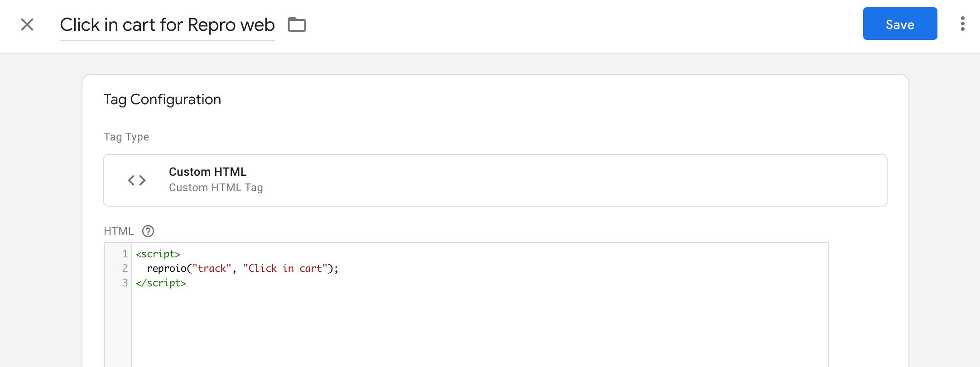Click the 'Tag Configuration' heading
Screen dimensions: 980x367
click(x=162, y=100)
